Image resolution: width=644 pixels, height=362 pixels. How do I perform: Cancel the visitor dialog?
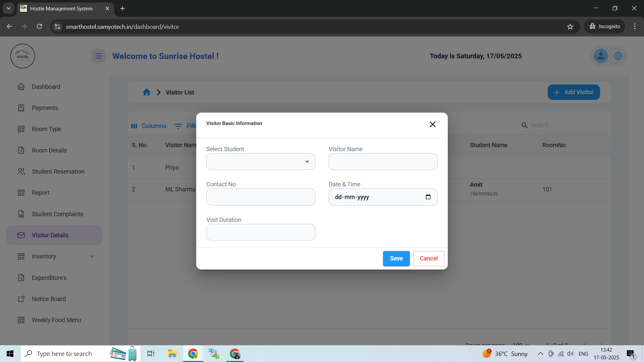428,258
